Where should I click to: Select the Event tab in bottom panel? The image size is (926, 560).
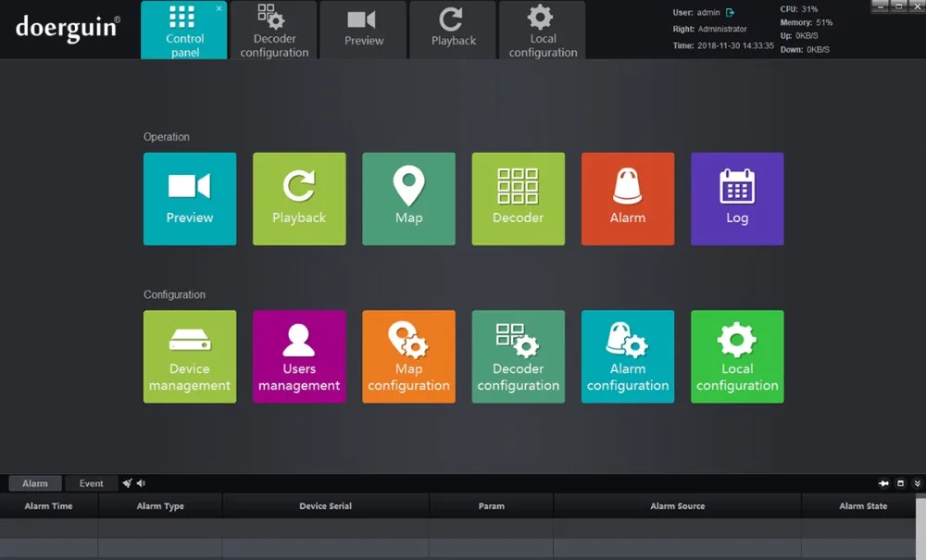point(91,483)
